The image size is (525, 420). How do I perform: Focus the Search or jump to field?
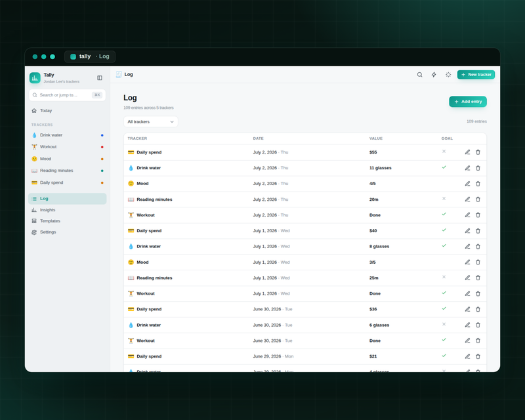[68, 95]
